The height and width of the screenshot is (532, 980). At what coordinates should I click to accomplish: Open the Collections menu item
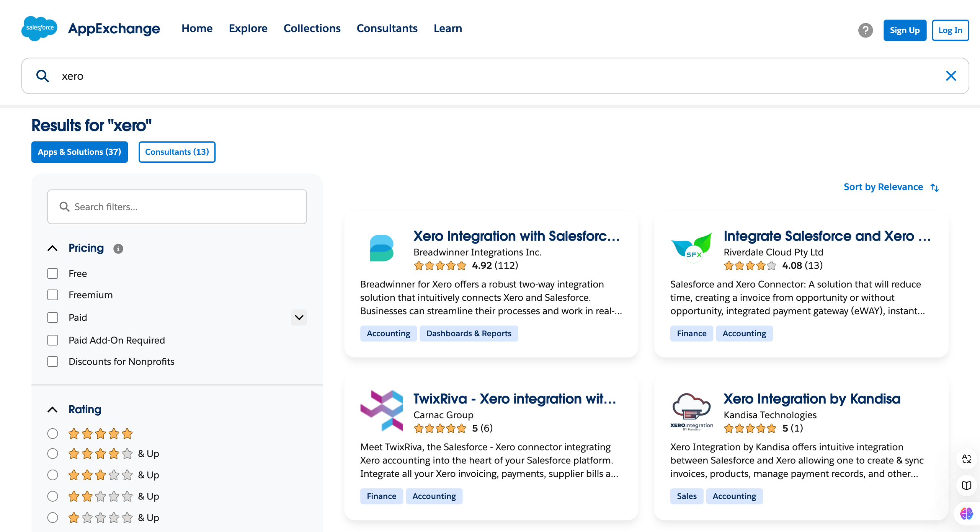[312, 28]
